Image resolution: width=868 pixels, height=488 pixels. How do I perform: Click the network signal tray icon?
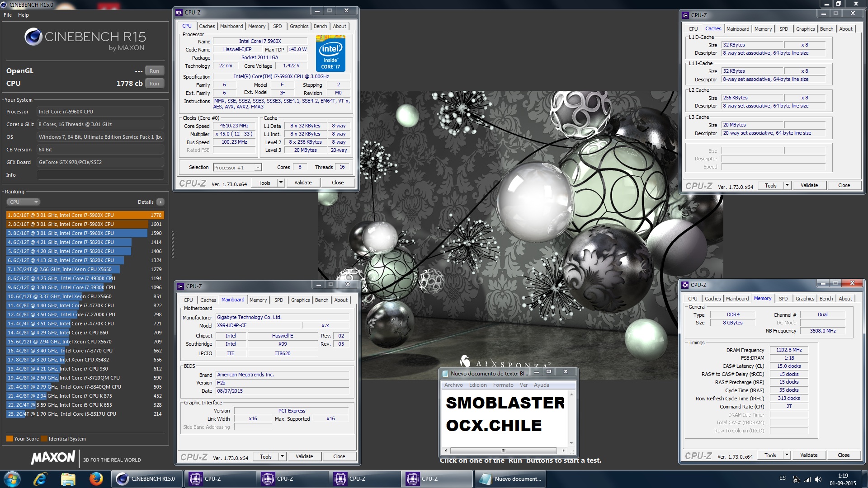807,479
